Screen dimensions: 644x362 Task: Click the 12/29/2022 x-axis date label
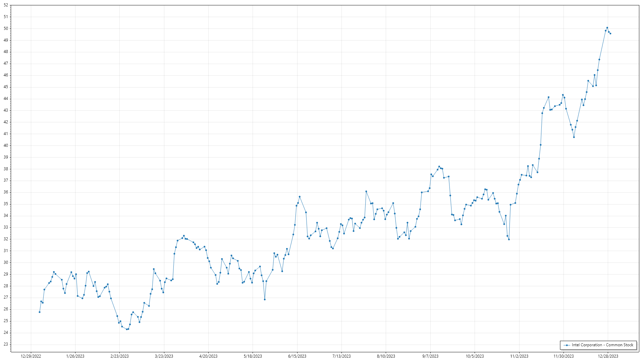[x=31, y=356]
